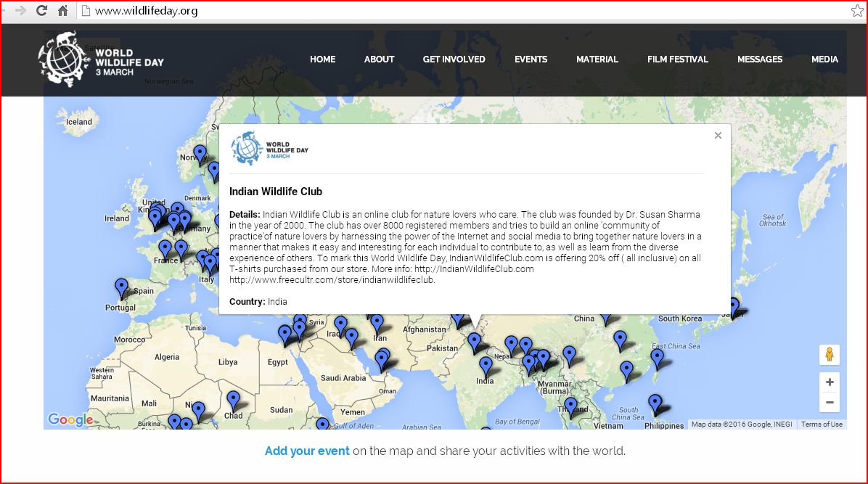Click the map pin over Chad
868x484 pixels.
[x=233, y=401]
